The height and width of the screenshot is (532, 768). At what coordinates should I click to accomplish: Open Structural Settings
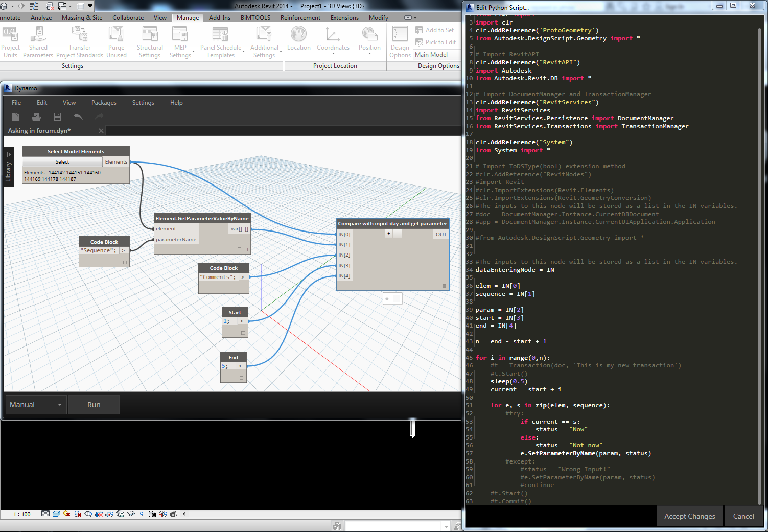(150, 35)
